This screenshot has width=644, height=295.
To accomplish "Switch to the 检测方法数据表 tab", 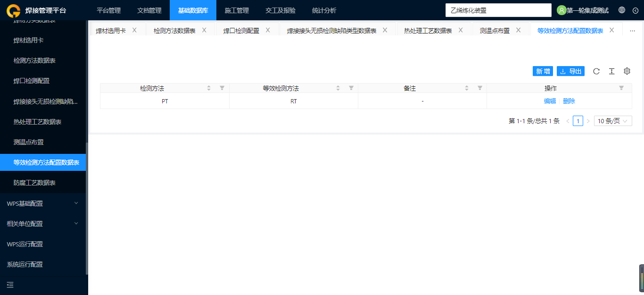I will click(x=174, y=31).
